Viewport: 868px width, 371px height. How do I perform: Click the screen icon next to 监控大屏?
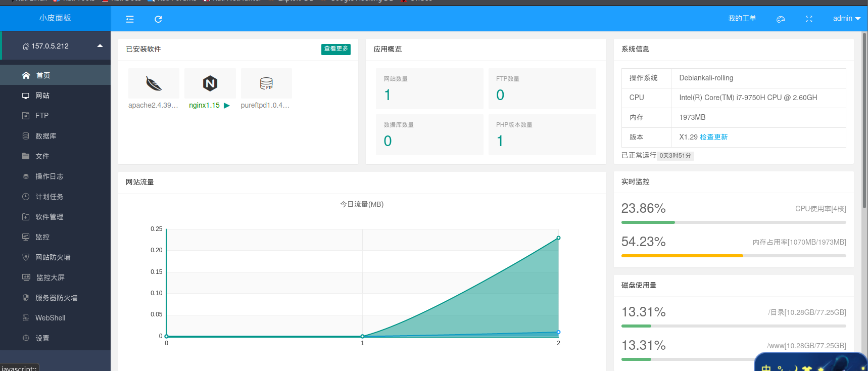tap(26, 277)
